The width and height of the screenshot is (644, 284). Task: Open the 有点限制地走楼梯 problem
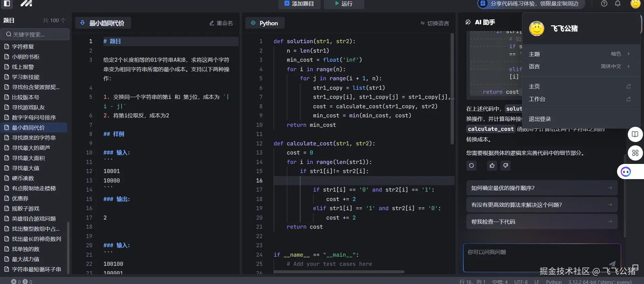pyautogui.click(x=34, y=188)
